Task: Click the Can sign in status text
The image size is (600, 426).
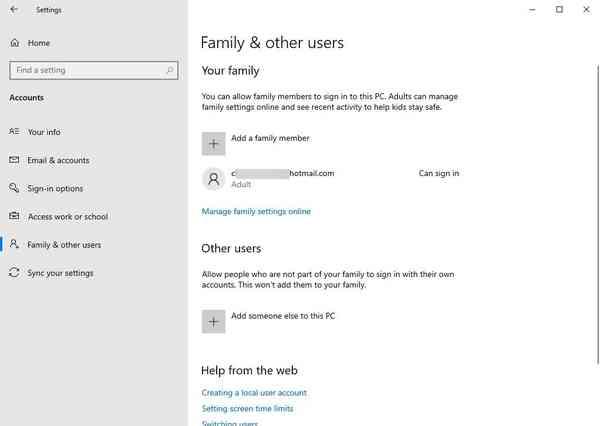Action: pos(439,173)
